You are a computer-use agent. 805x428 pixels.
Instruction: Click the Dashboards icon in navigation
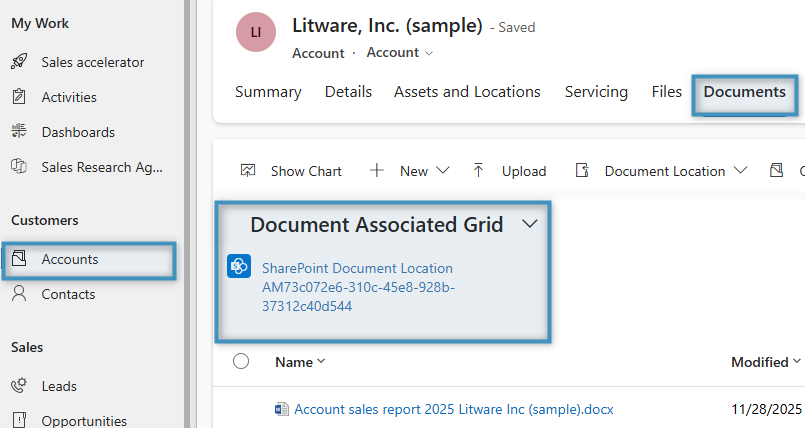point(19,132)
